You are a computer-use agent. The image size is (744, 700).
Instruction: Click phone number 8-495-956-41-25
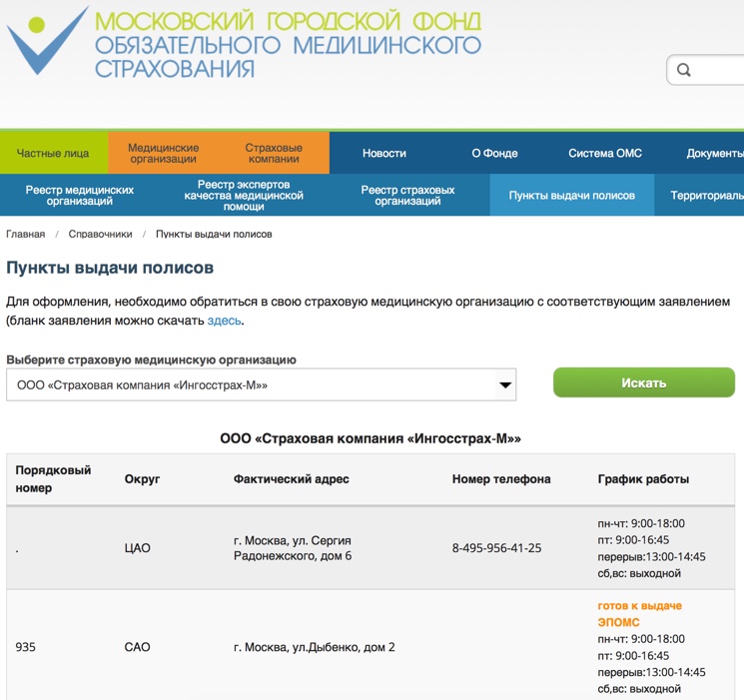(496, 547)
